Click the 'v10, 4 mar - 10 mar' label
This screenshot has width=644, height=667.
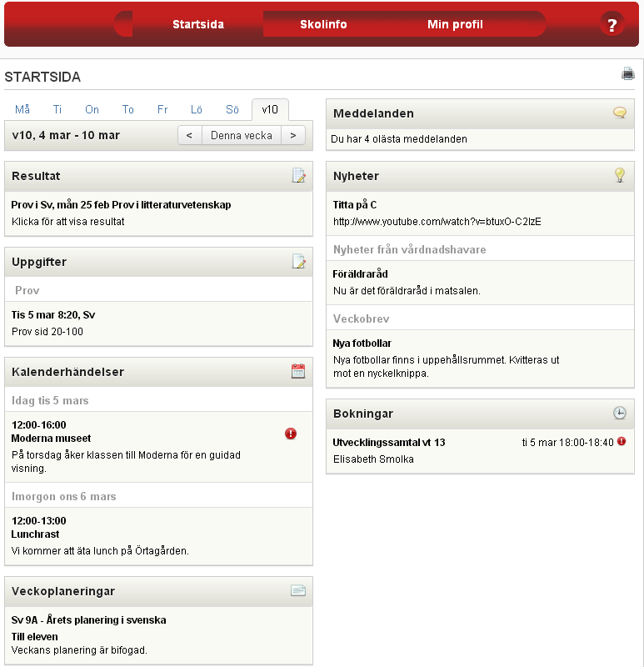tap(66, 135)
